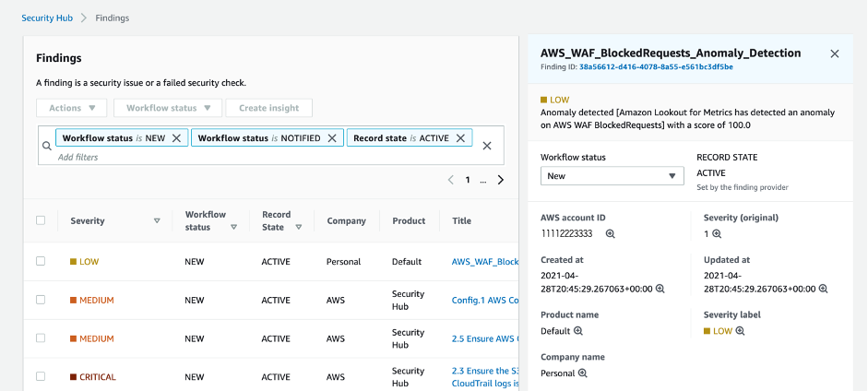
Task: Remove Workflow status is NEW filter
Action: [x=176, y=138]
